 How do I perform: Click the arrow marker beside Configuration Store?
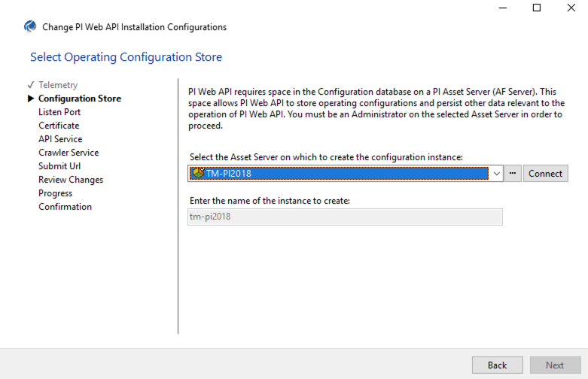click(31, 99)
